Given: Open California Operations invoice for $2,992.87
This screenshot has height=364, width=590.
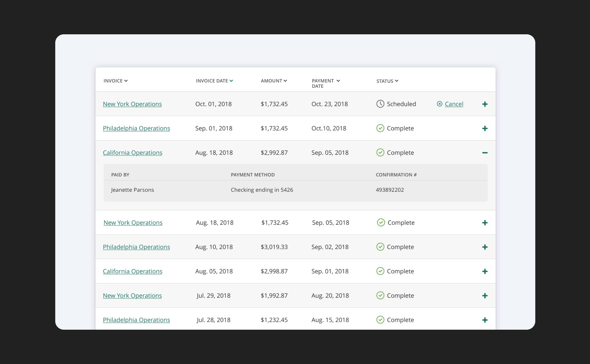Looking at the screenshot, I should coord(132,153).
